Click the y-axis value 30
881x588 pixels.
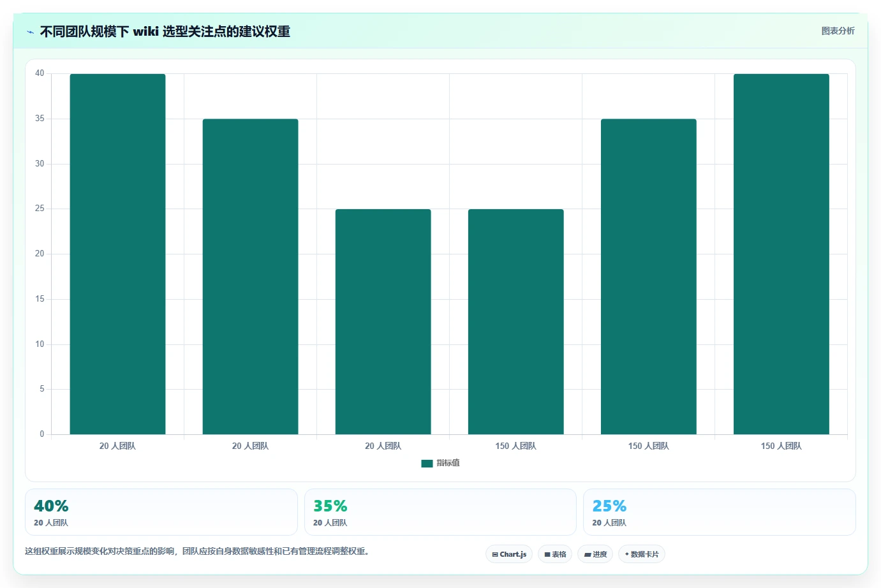click(40, 164)
